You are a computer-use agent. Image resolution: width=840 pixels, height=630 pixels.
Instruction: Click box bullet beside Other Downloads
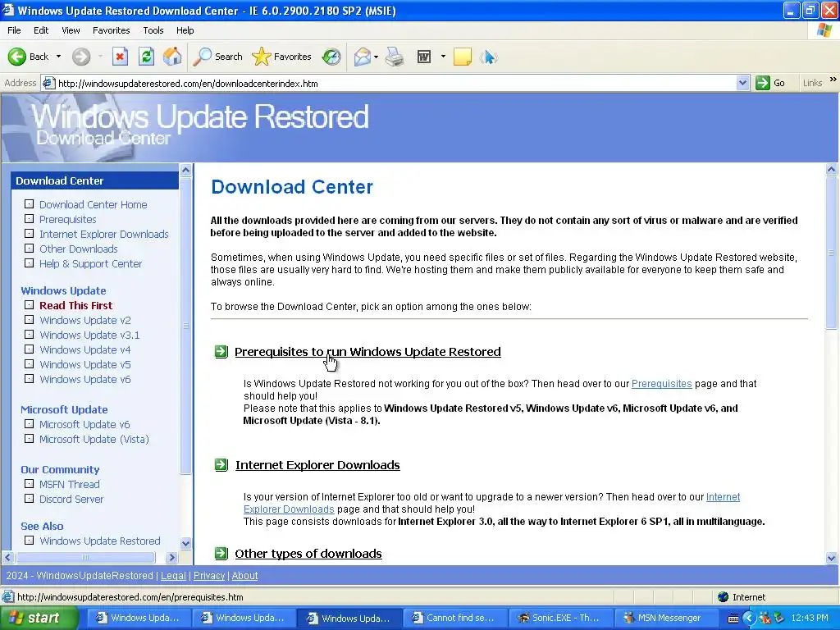[29, 249]
